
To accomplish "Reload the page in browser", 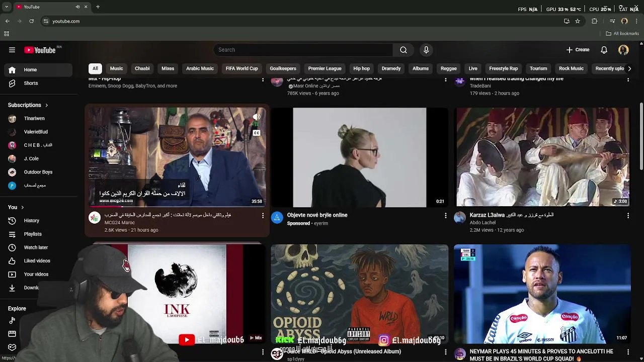I will tap(31, 21).
